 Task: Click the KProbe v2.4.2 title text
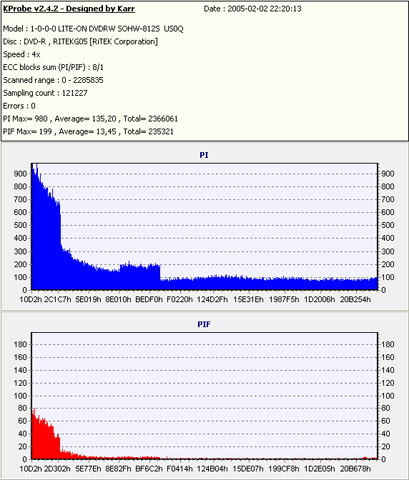69,9
